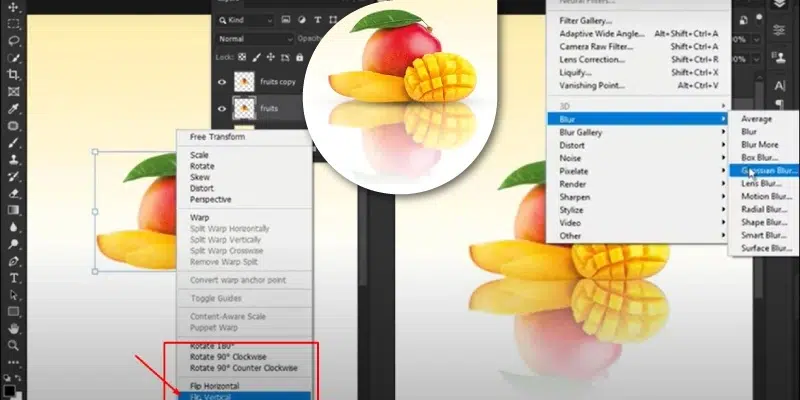Viewport: 800px width, 400px height.
Task: Select the Move tool
Action: tap(13, 7)
